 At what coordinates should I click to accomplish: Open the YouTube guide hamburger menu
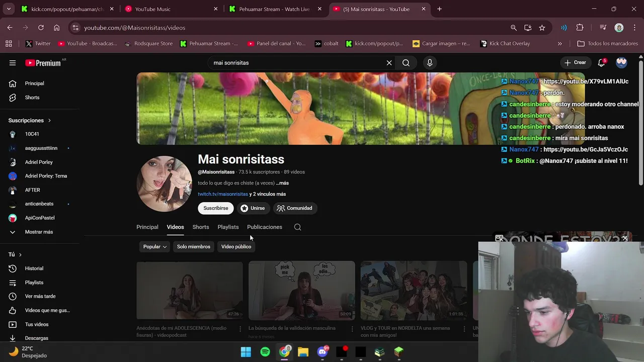click(13, 63)
